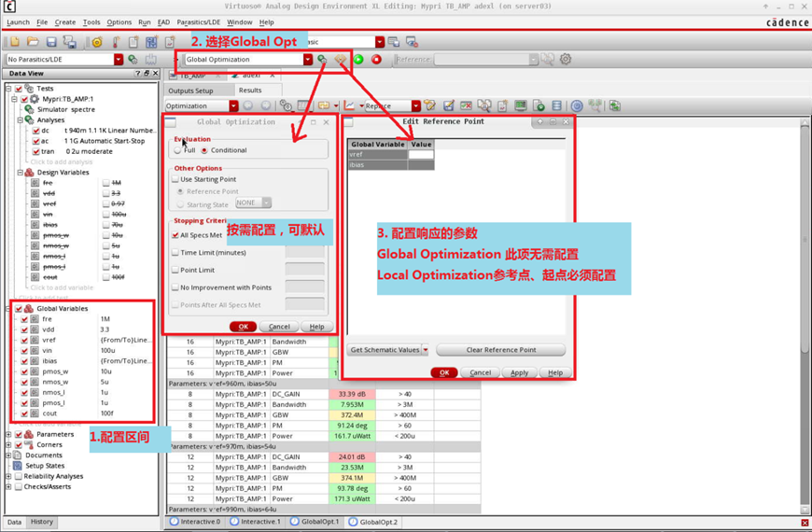The image size is (812, 532).
Task: Click the plot graph icon in results toolbar
Action: point(350,105)
